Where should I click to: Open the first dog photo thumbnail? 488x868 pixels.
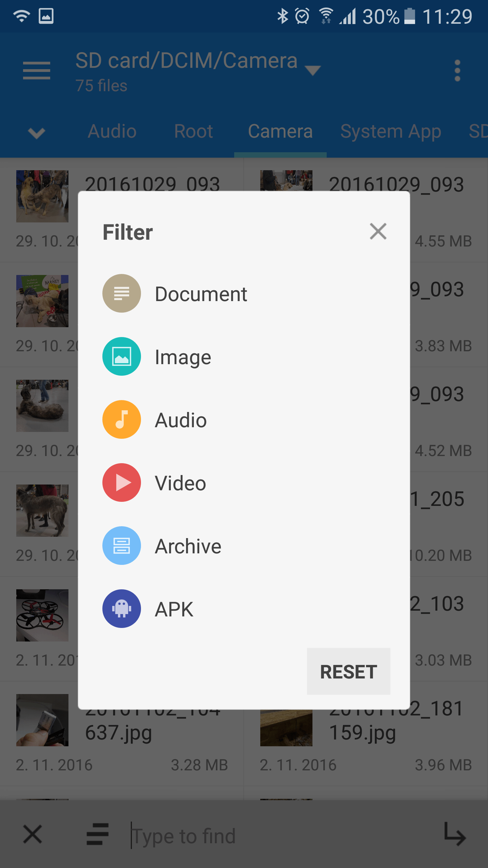click(x=42, y=196)
